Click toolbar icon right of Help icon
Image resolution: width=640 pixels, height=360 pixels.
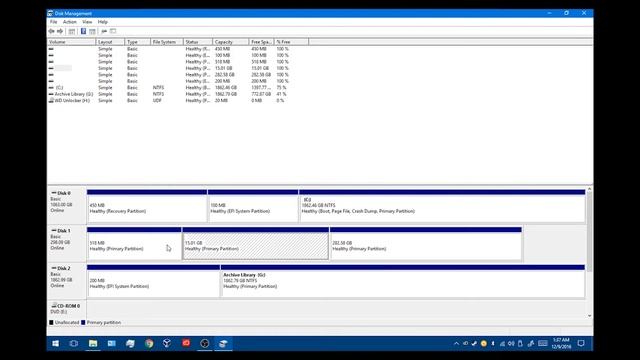[92, 31]
